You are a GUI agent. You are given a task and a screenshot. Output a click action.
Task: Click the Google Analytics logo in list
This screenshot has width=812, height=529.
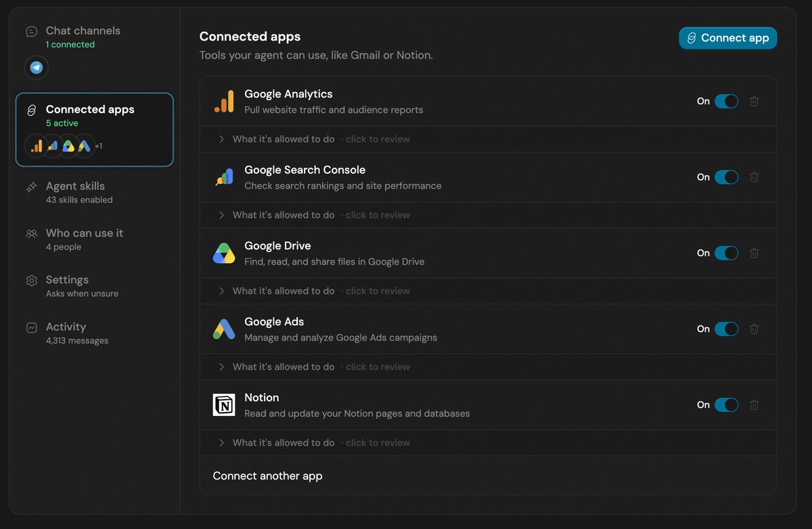(x=224, y=101)
